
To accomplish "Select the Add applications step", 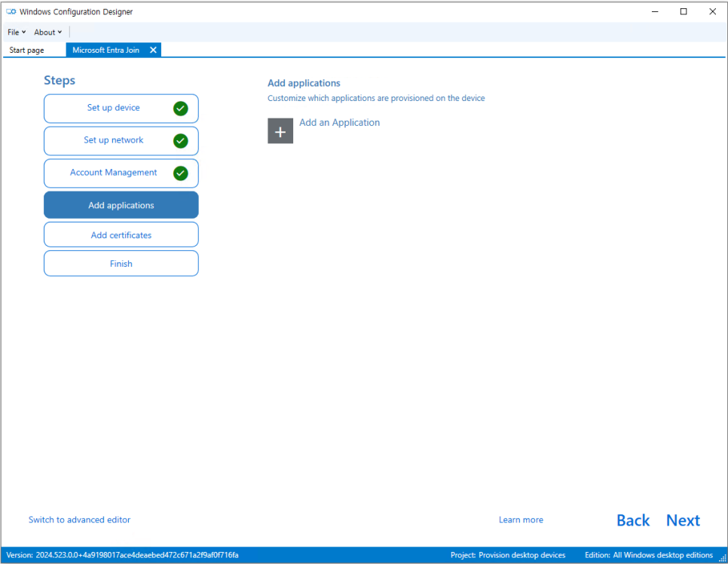I will pos(121,205).
